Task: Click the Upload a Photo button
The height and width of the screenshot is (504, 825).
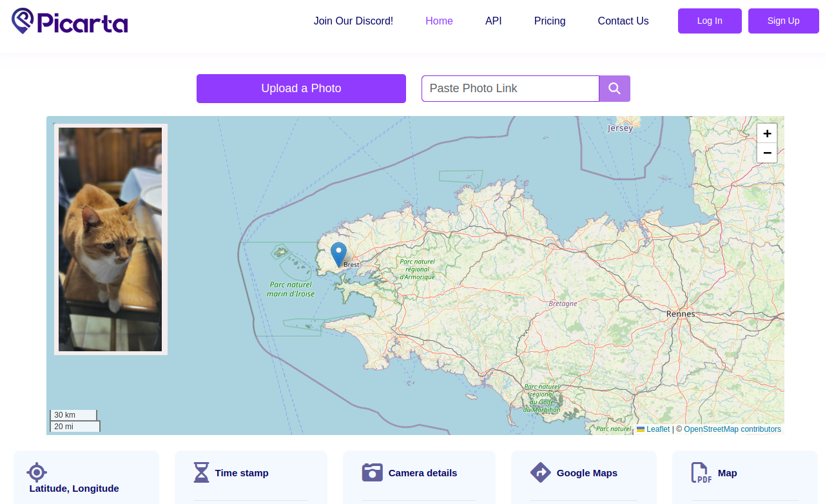Action: (x=301, y=88)
